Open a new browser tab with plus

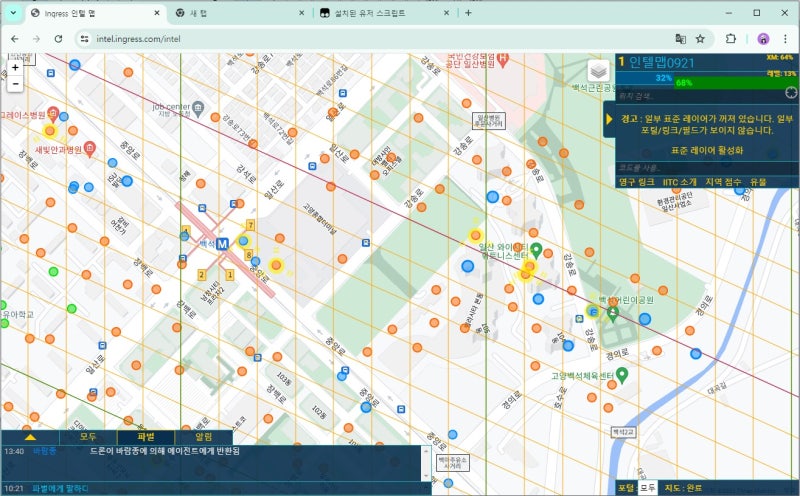(x=468, y=13)
